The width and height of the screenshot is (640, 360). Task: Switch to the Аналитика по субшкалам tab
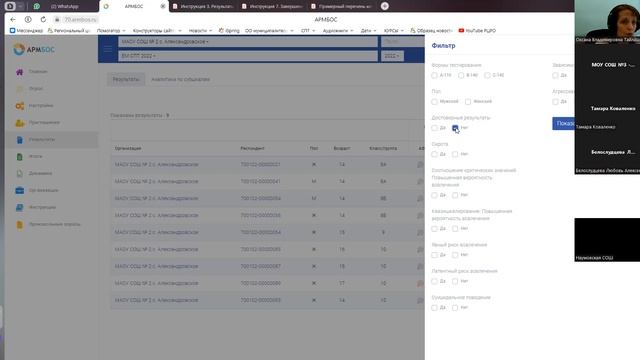[180, 80]
